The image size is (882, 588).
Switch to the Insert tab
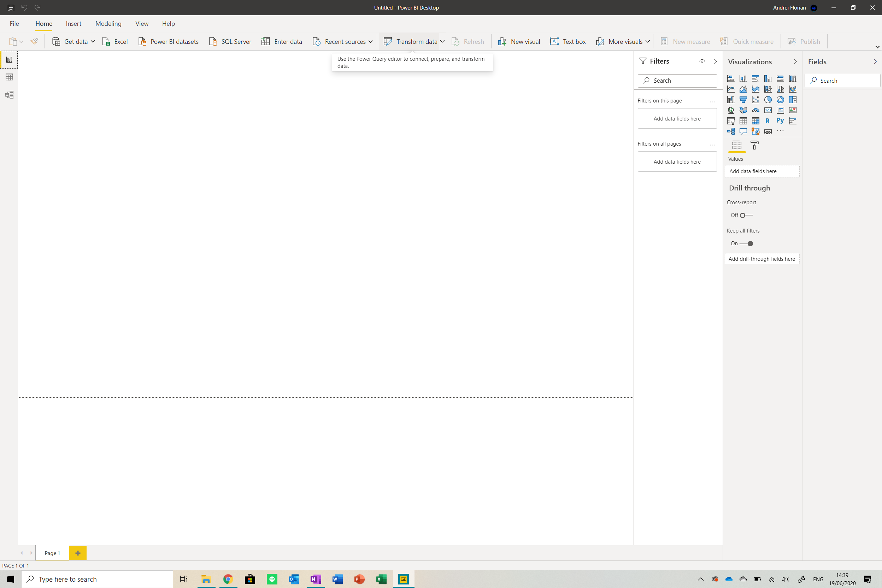73,24
